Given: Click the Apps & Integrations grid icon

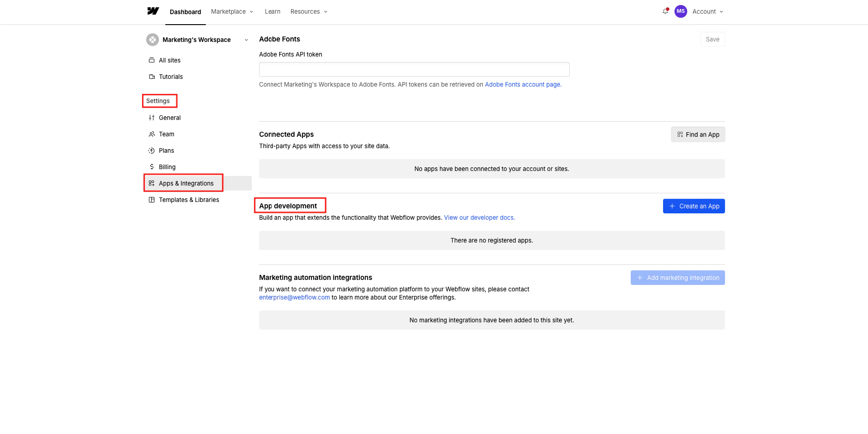Looking at the screenshot, I should point(152,183).
